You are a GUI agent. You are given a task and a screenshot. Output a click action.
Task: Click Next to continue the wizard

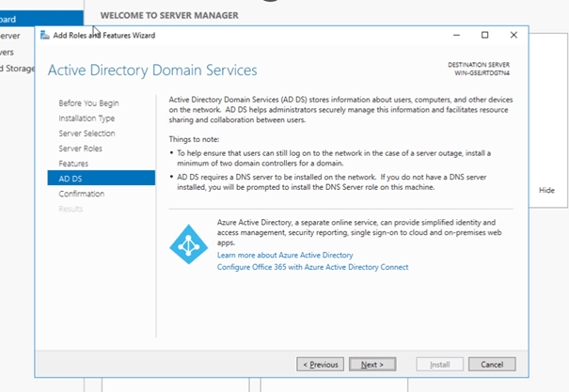tap(371, 364)
